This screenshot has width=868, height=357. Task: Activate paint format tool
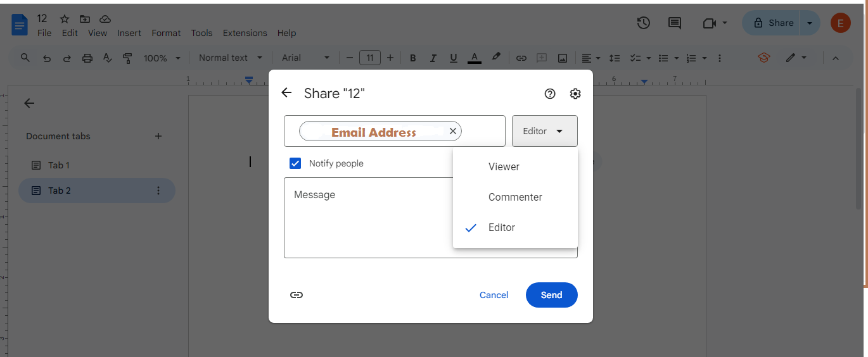pos(127,58)
